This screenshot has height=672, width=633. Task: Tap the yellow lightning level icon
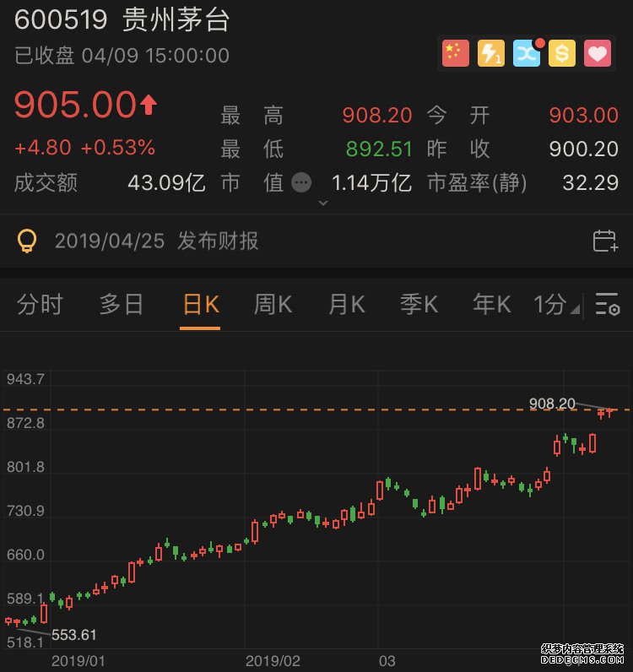tap(491, 53)
